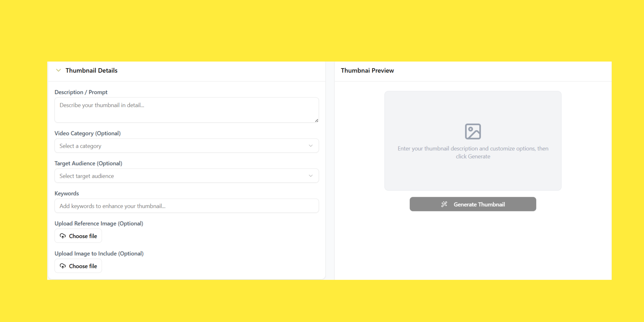Click the Video Category dropdown arrow
644x322 pixels.
pyautogui.click(x=310, y=146)
